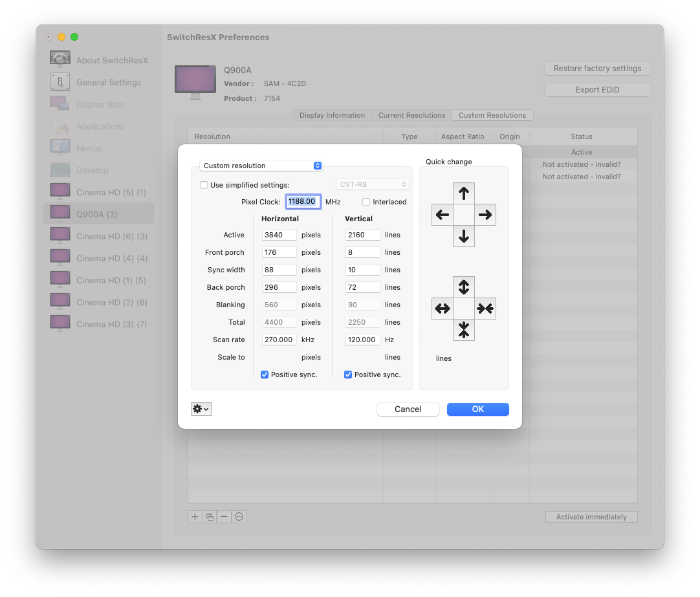Switch to Current Resolutions tab
Image resolution: width=700 pixels, height=597 pixels.
[411, 115]
